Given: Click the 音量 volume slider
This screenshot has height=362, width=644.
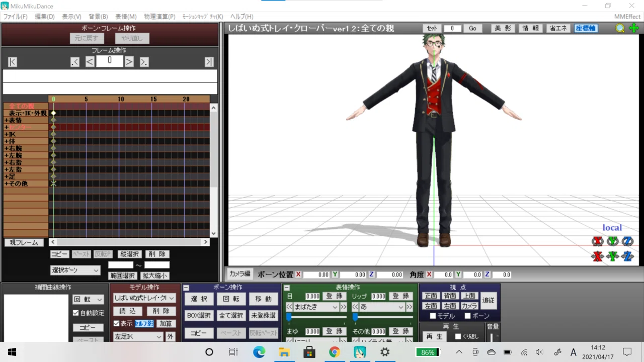Looking at the screenshot, I should [493, 337].
